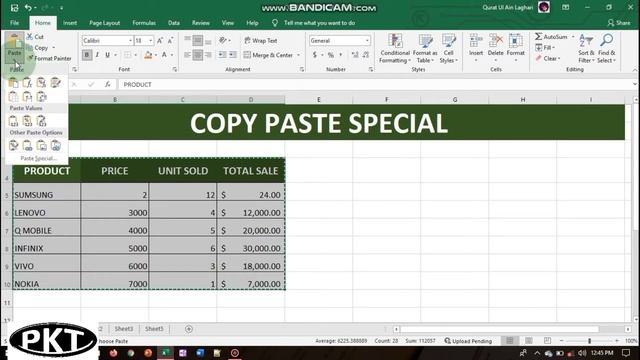Open the orientation (text angle) menu
This screenshot has height=360, width=640.
click(x=224, y=40)
